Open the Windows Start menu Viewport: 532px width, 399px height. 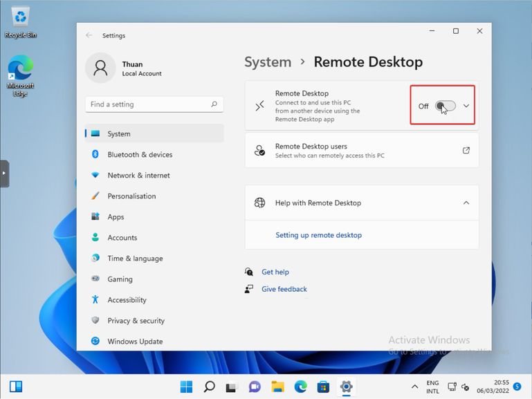pos(187,387)
